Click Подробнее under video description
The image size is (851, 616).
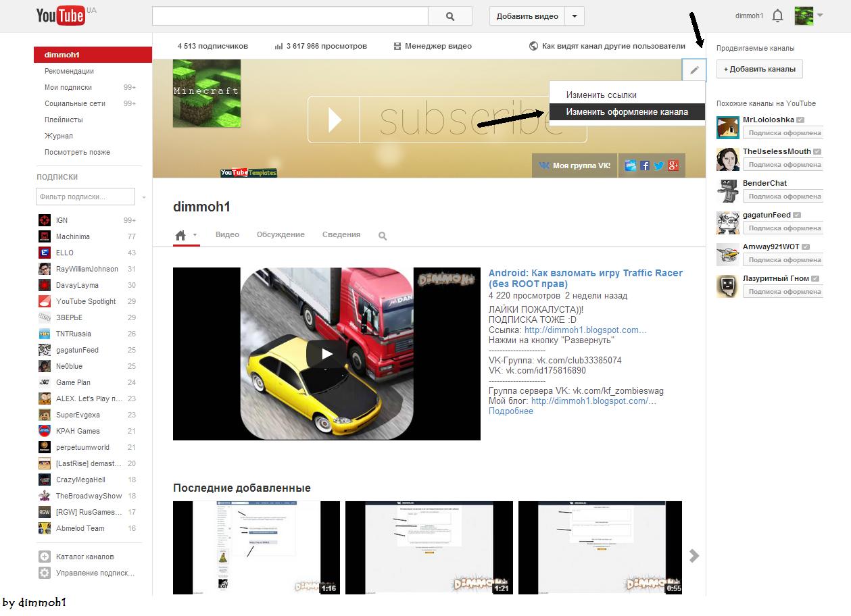click(511, 411)
